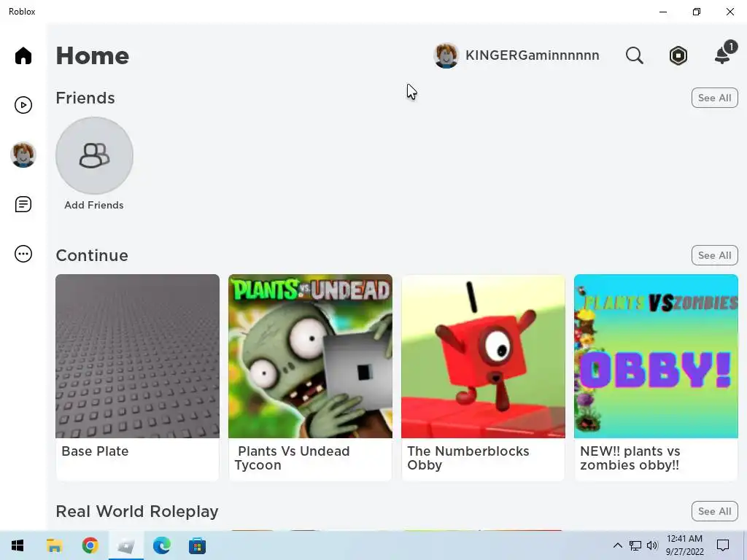Open the avatar icon in the sidebar

coord(23,155)
